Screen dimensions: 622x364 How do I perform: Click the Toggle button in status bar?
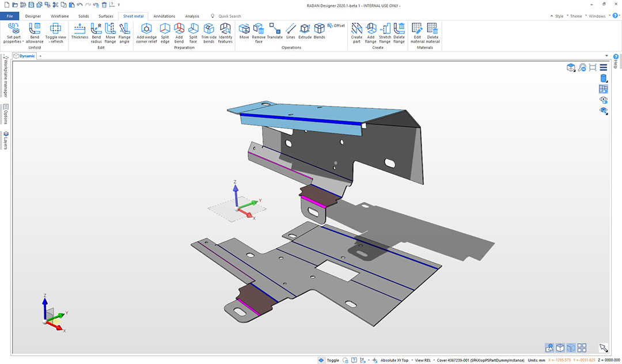coord(329,360)
